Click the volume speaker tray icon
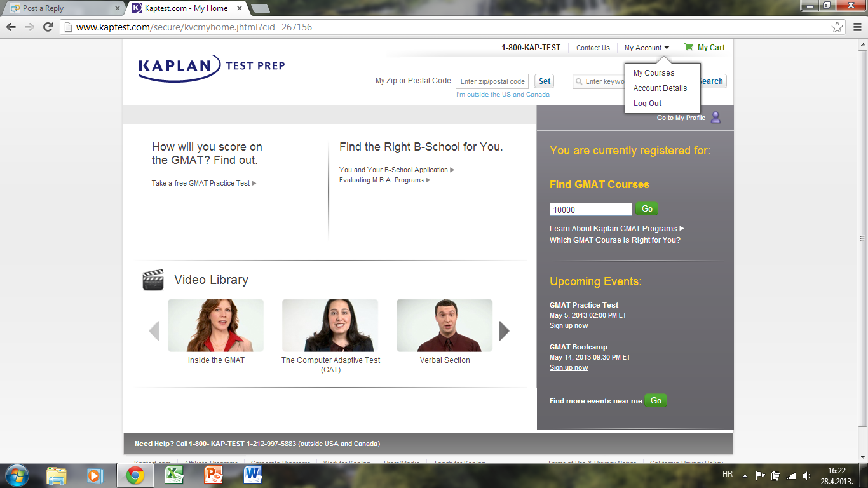The width and height of the screenshot is (868, 488). (806, 475)
